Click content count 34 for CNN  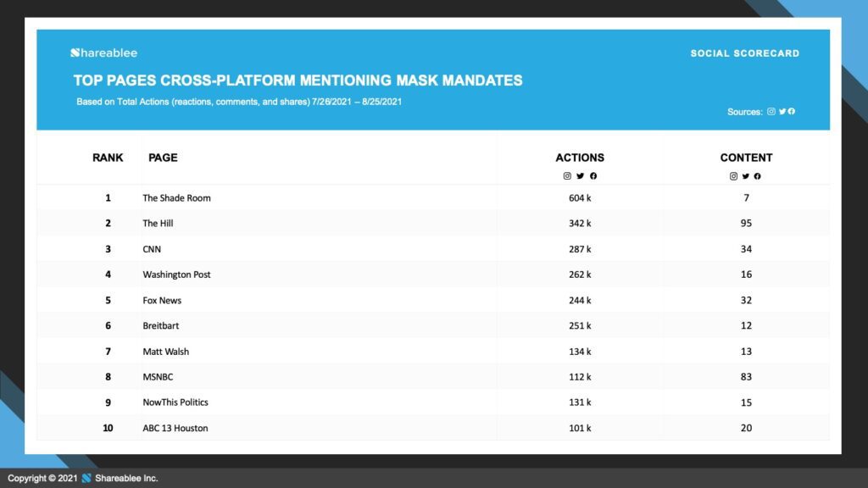[x=746, y=250]
